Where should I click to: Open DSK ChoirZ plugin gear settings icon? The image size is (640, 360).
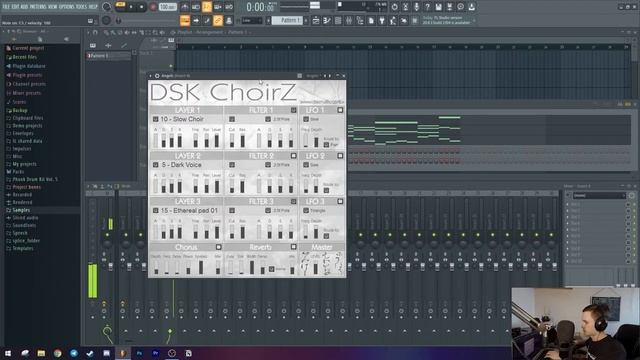click(157, 76)
